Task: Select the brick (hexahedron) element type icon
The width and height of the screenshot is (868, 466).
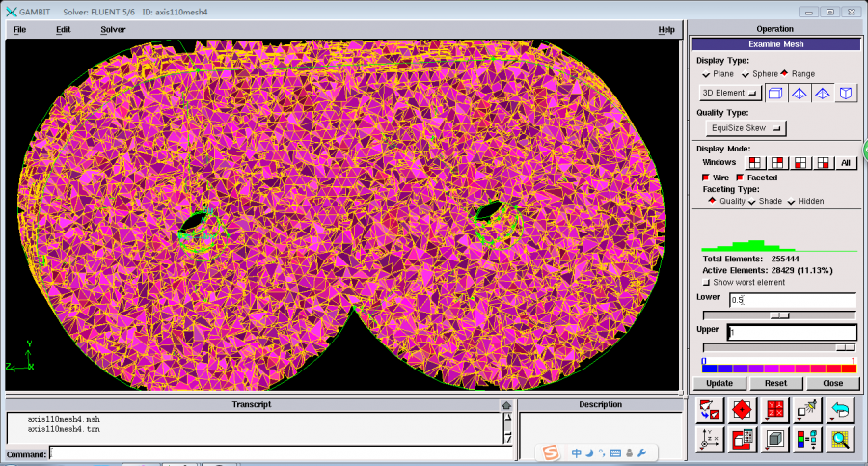Action: click(775, 93)
